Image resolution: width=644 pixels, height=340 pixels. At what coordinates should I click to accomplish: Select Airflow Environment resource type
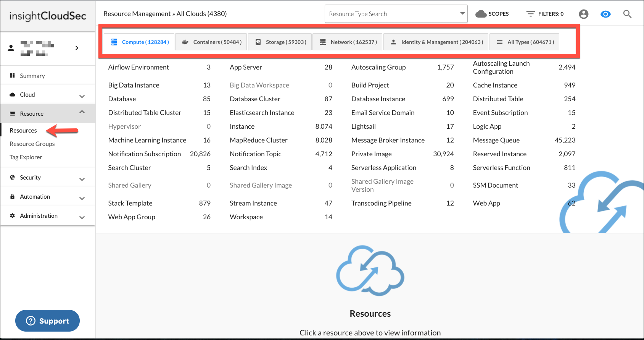point(138,67)
